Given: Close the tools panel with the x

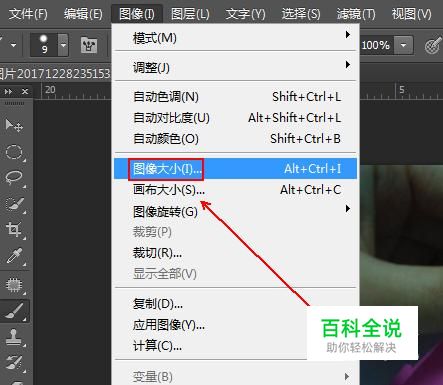Looking at the screenshot, I should click(25, 91).
